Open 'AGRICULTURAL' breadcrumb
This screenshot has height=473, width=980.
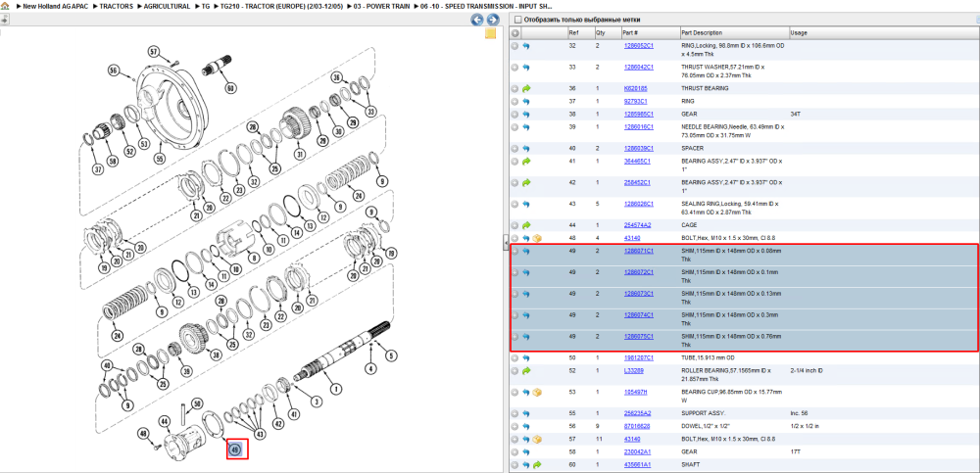click(167, 6)
